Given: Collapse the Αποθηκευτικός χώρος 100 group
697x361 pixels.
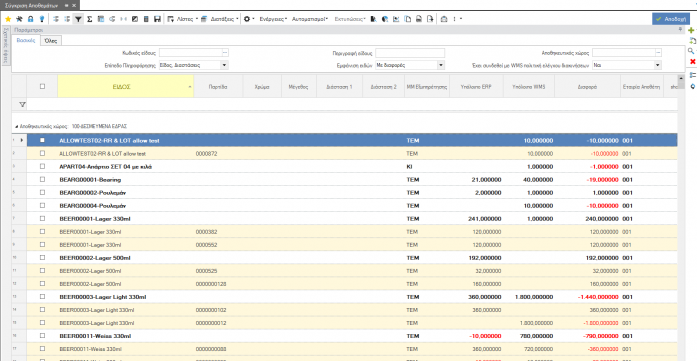Looking at the screenshot, I should (16, 127).
